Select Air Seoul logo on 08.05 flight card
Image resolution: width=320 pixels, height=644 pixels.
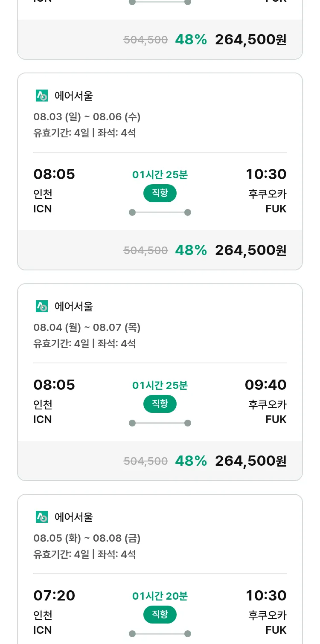tap(42, 517)
